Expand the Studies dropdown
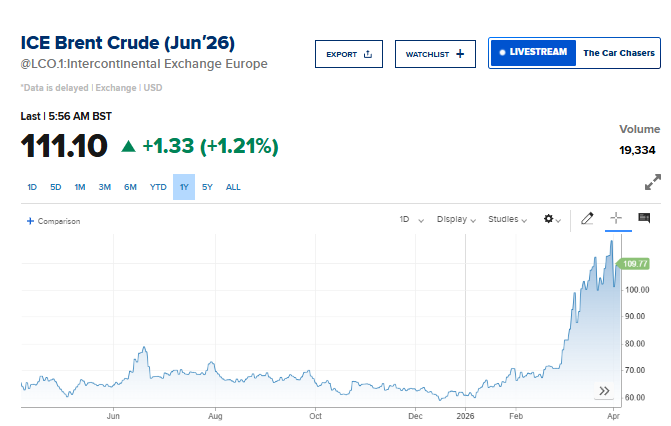 click(508, 219)
